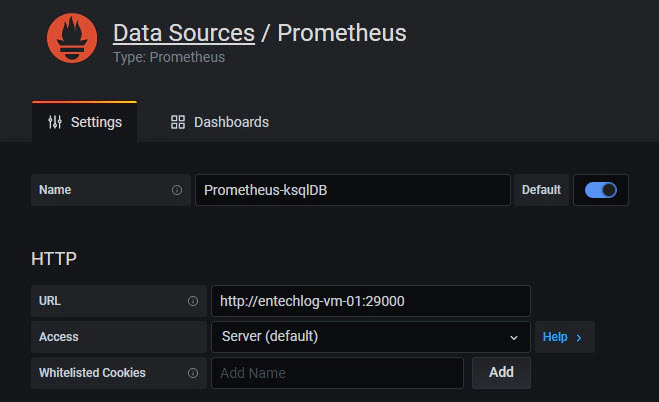Click the chevron arrow next to Help

click(579, 337)
